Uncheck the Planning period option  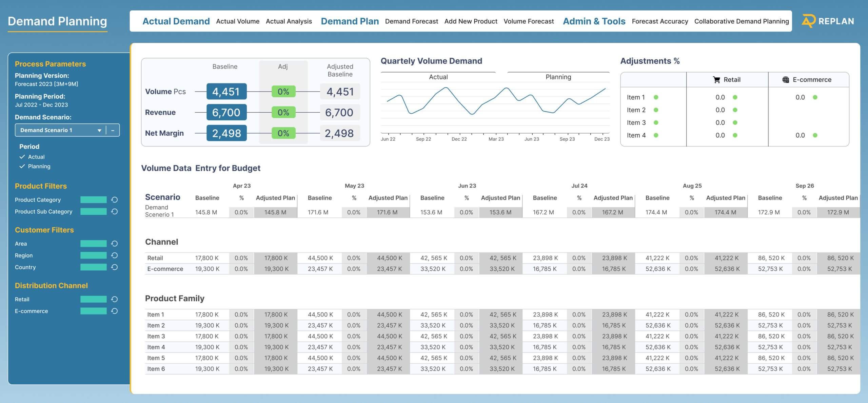point(22,166)
